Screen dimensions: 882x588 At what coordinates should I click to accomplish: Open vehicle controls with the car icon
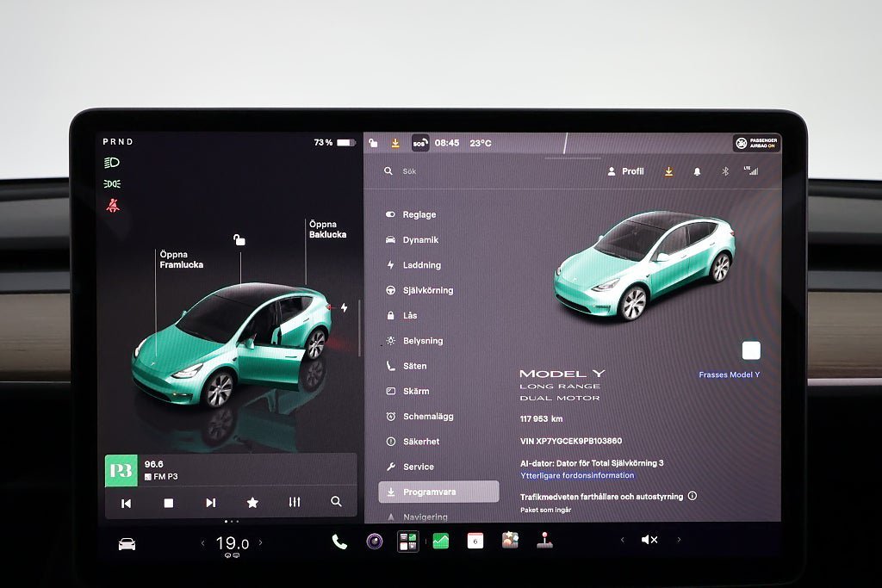[x=127, y=544]
